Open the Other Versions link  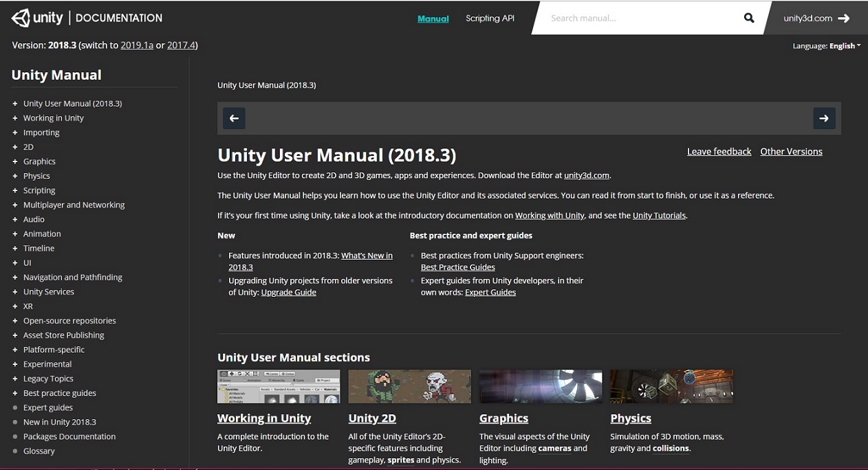coord(791,151)
